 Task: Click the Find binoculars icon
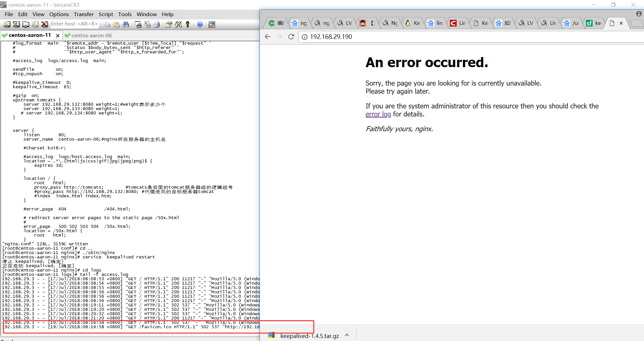pos(126,24)
